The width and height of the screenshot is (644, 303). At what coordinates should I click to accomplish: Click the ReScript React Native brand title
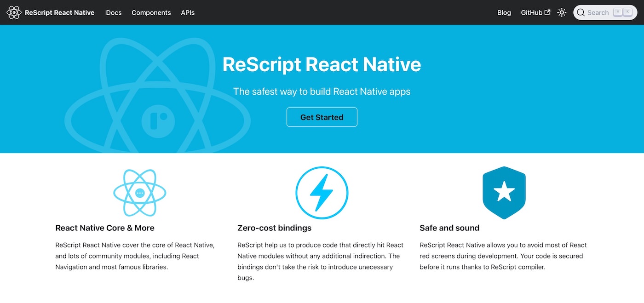coord(60,12)
